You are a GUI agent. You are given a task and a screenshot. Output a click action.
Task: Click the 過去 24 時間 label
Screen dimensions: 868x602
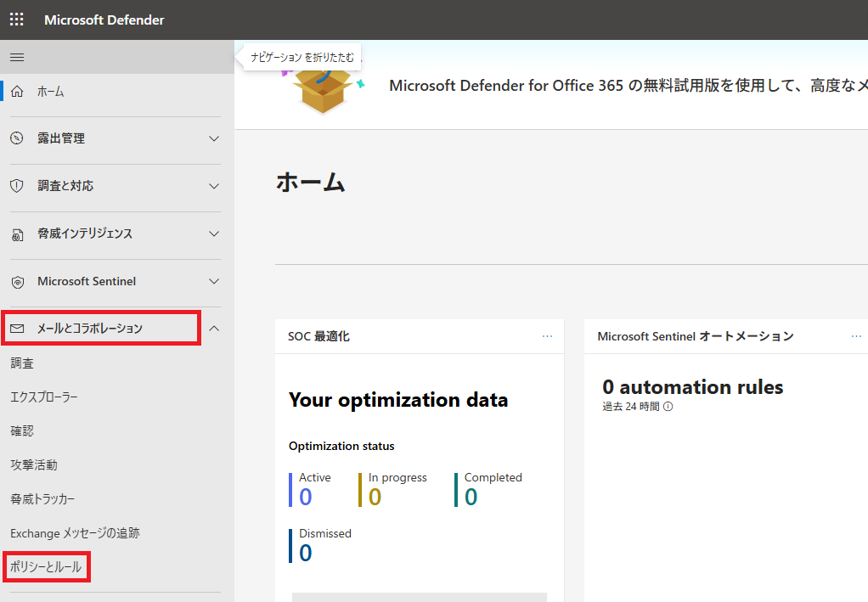pos(631,407)
